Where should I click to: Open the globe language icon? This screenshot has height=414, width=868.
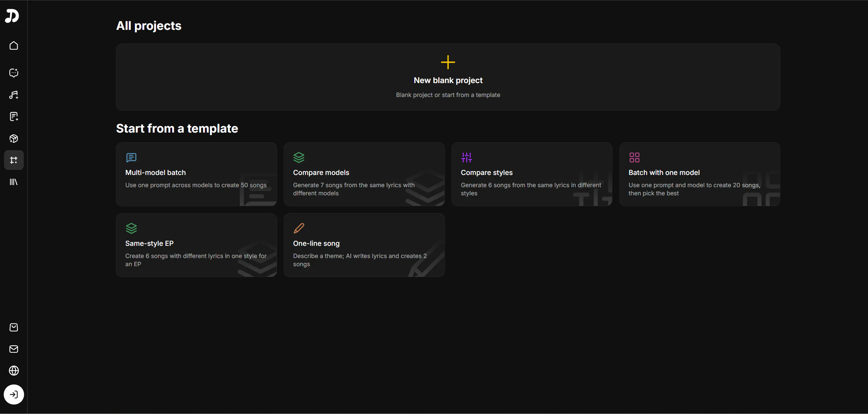[x=14, y=371]
